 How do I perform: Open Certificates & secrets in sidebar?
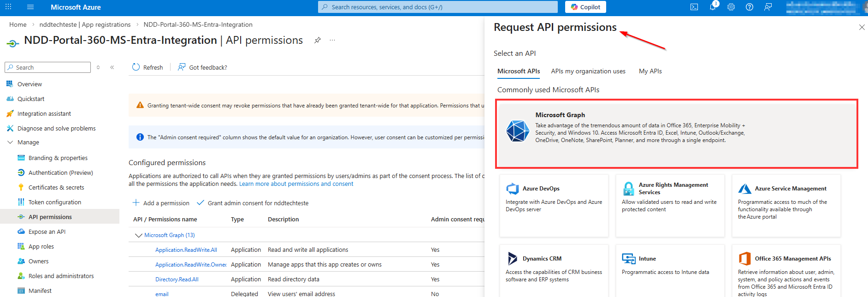click(56, 187)
